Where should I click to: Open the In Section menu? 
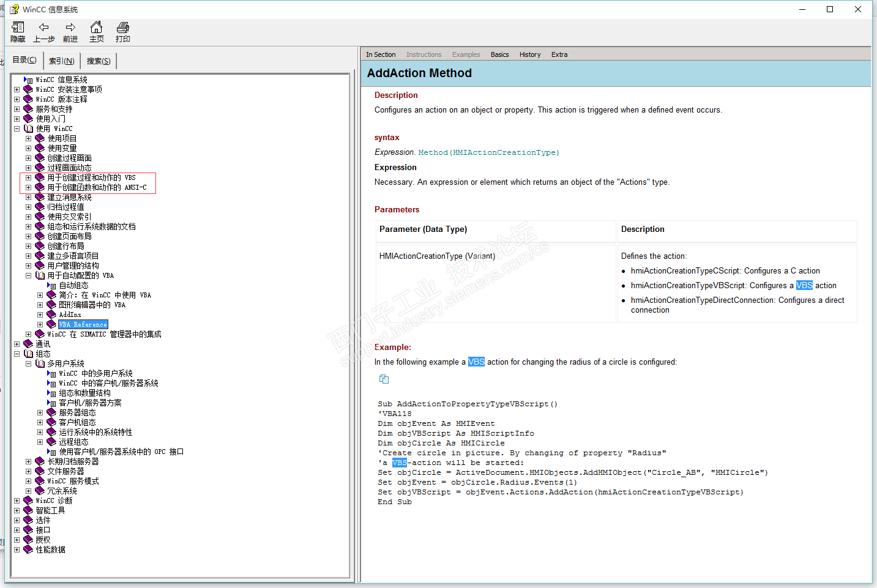click(x=381, y=54)
